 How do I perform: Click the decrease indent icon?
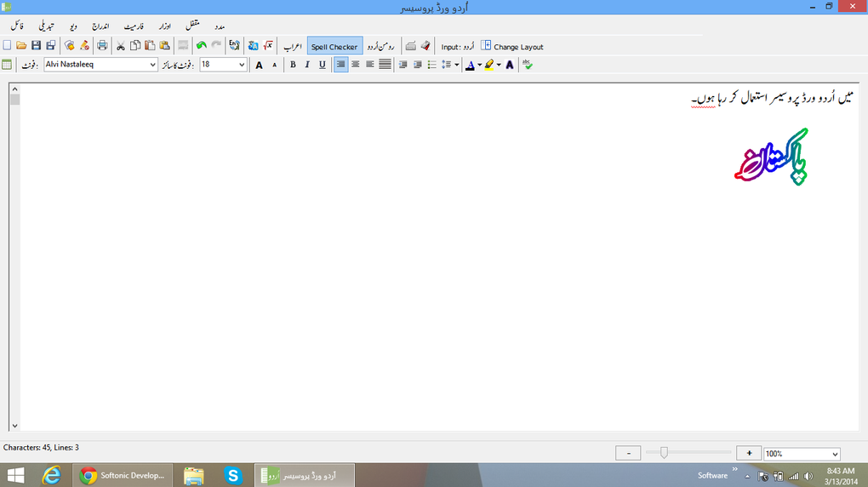tap(403, 65)
